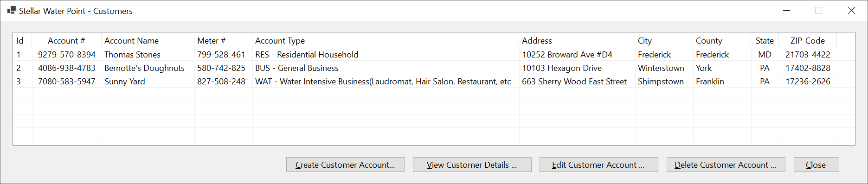Close the window with the X icon
The height and width of the screenshot is (184, 868).
(851, 10)
